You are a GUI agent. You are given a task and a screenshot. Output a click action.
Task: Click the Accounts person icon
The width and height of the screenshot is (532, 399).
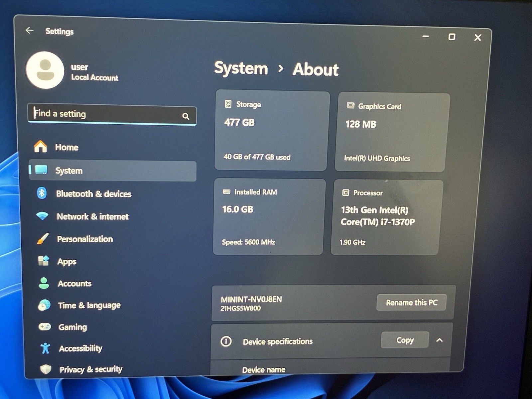coord(44,283)
